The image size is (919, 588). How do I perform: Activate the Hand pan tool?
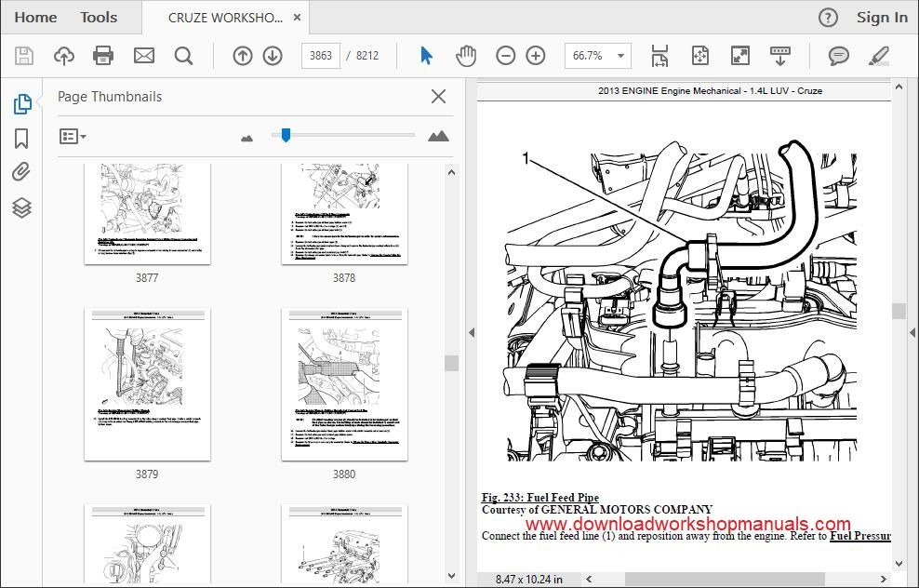click(466, 56)
